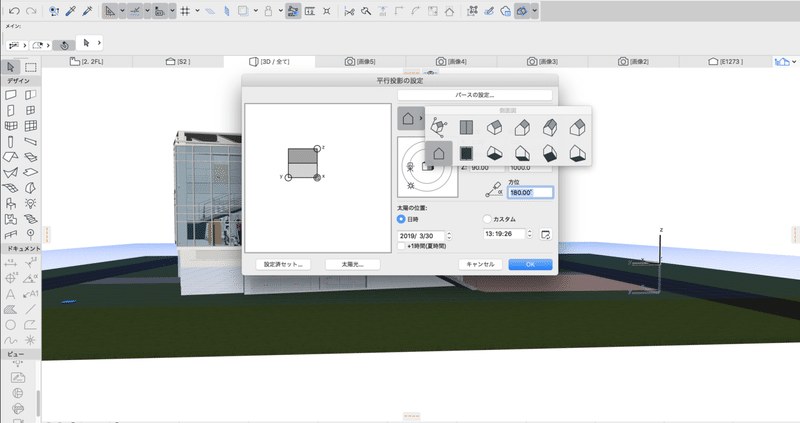This screenshot has height=423, width=800.
Task: Select the syringe inject parameters tool
Action: [x=87, y=11]
